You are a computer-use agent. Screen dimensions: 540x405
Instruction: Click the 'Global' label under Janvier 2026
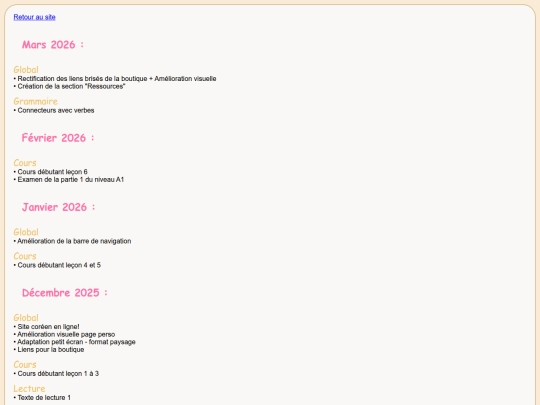[x=26, y=232]
